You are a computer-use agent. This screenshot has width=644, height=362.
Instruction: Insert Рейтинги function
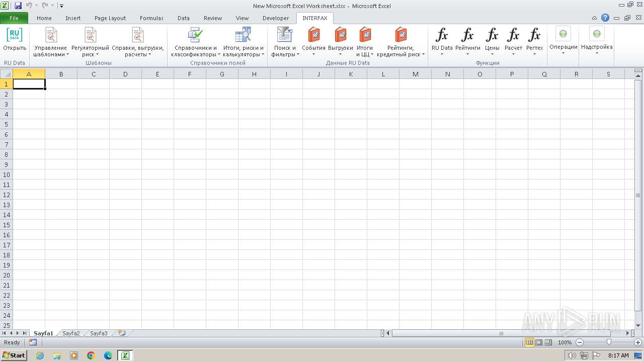(467, 42)
